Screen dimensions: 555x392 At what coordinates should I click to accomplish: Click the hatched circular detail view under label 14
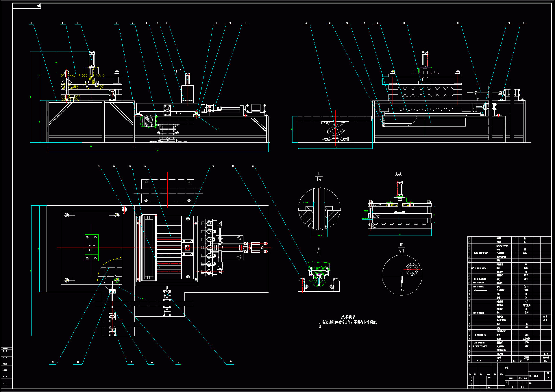tap(319, 209)
